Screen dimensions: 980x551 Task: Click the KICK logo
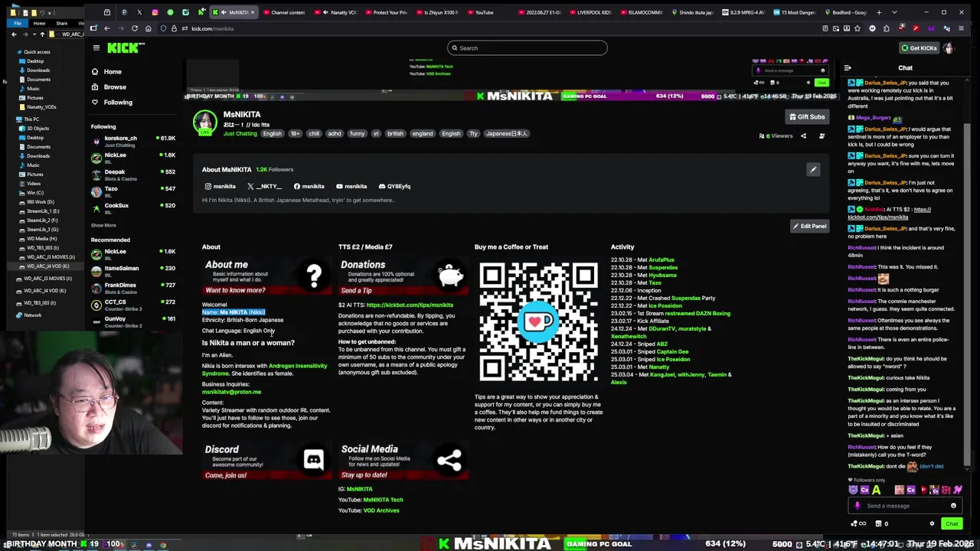tap(126, 47)
